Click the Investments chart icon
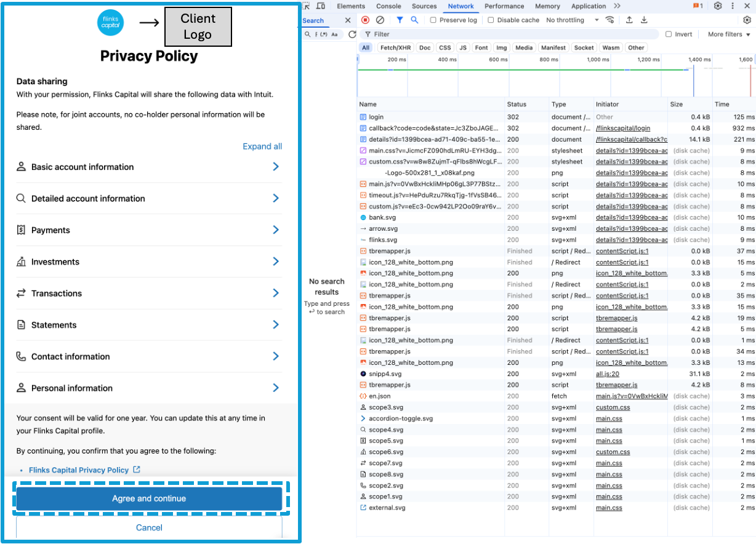The height and width of the screenshot is (544, 756). click(21, 262)
